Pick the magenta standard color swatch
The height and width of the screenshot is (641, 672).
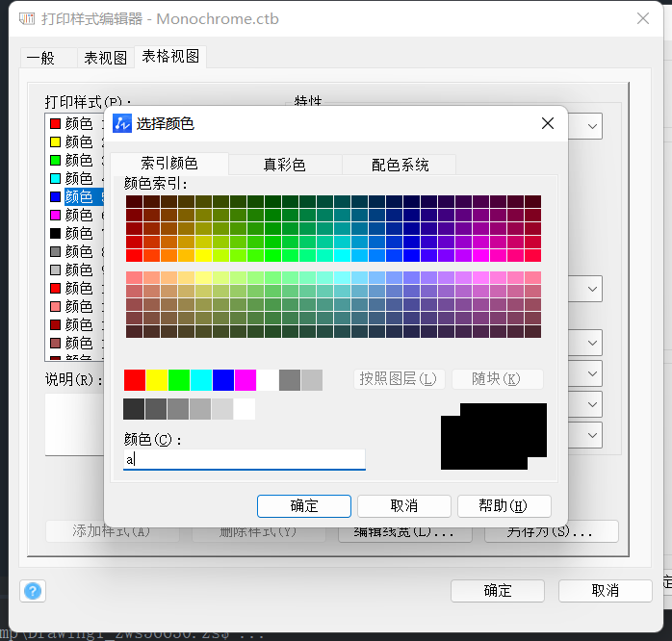[246, 380]
